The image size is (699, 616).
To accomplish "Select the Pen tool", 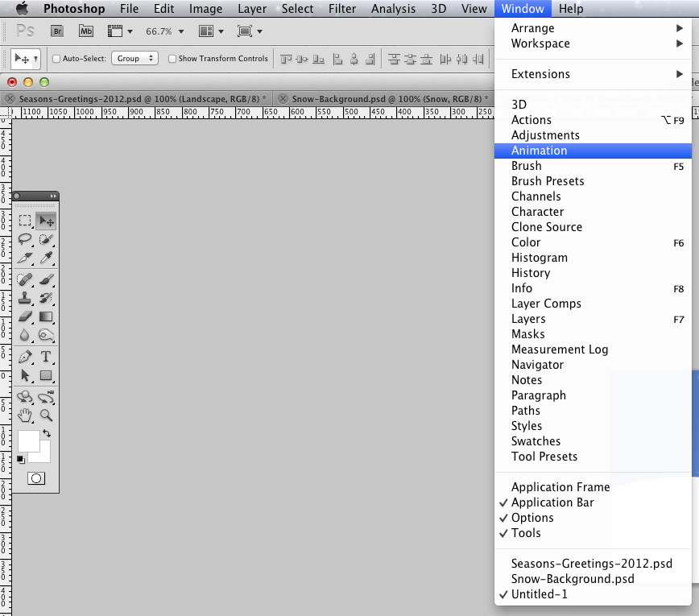I will (25, 357).
